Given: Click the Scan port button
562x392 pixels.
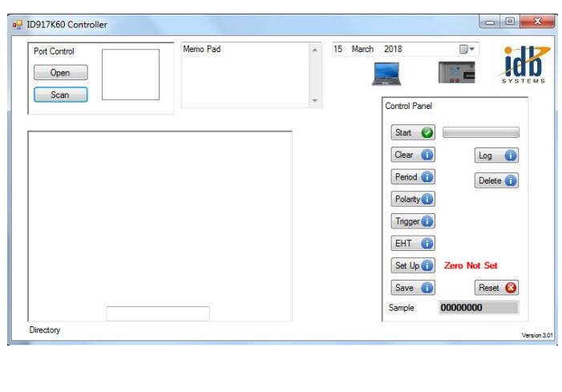Looking at the screenshot, I should [60, 95].
